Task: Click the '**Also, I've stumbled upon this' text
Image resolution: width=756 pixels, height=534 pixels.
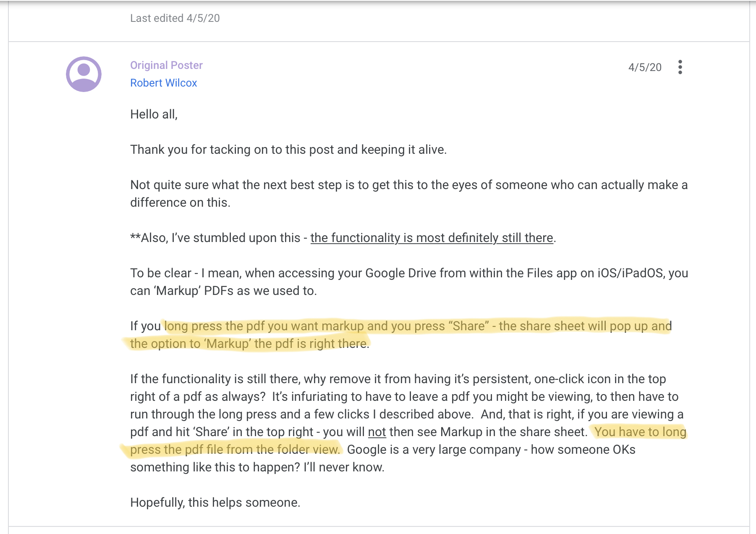Action: tap(215, 238)
